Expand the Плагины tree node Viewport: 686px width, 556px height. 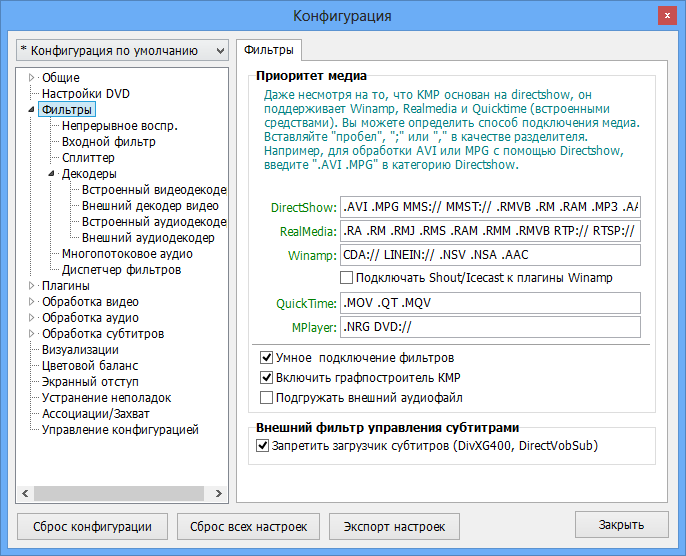tap(31, 286)
